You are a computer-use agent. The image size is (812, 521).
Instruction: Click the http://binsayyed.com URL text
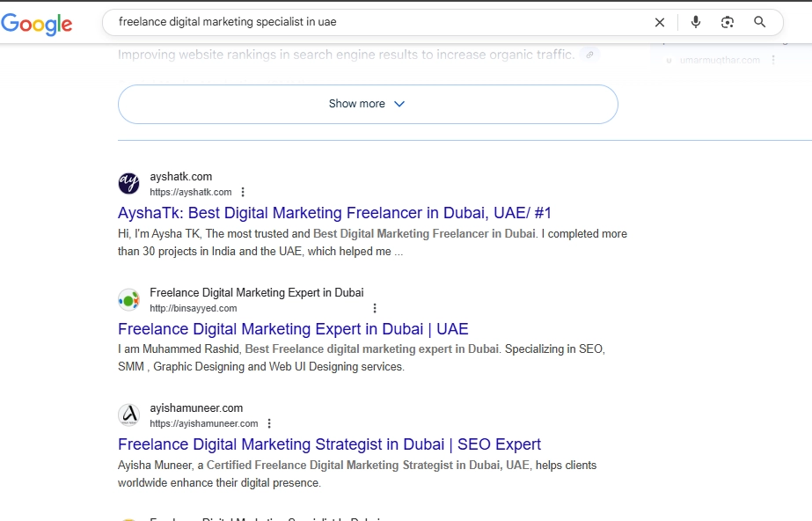click(x=194, y=308)
